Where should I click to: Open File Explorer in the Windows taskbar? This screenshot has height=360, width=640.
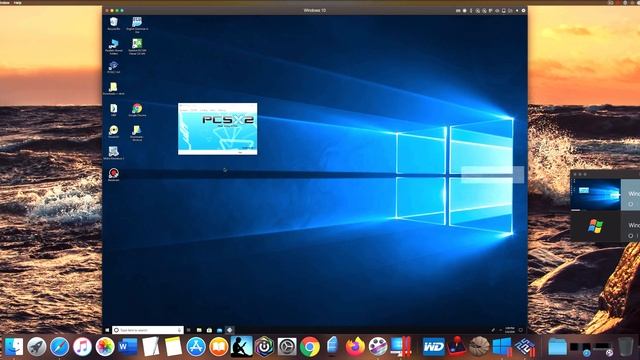click(x=199, y=330)
